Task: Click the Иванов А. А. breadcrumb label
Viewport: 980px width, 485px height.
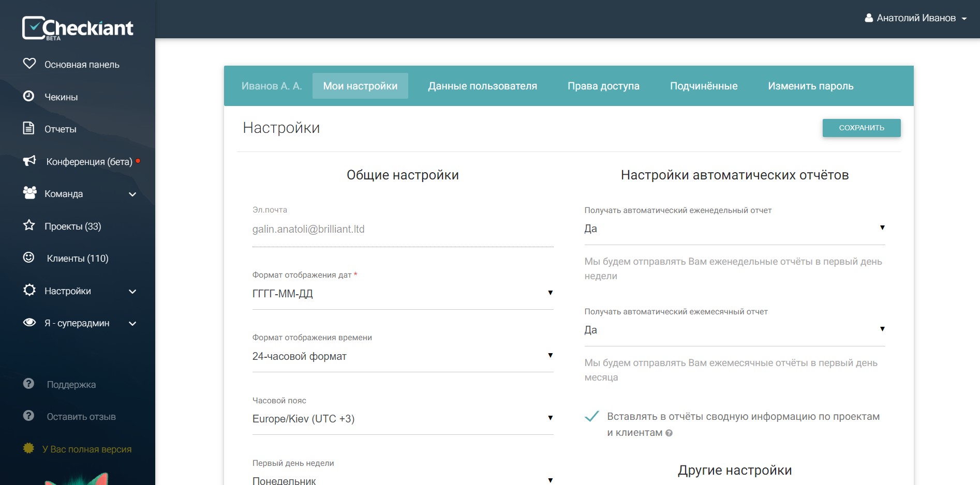Action: [272, 86]
